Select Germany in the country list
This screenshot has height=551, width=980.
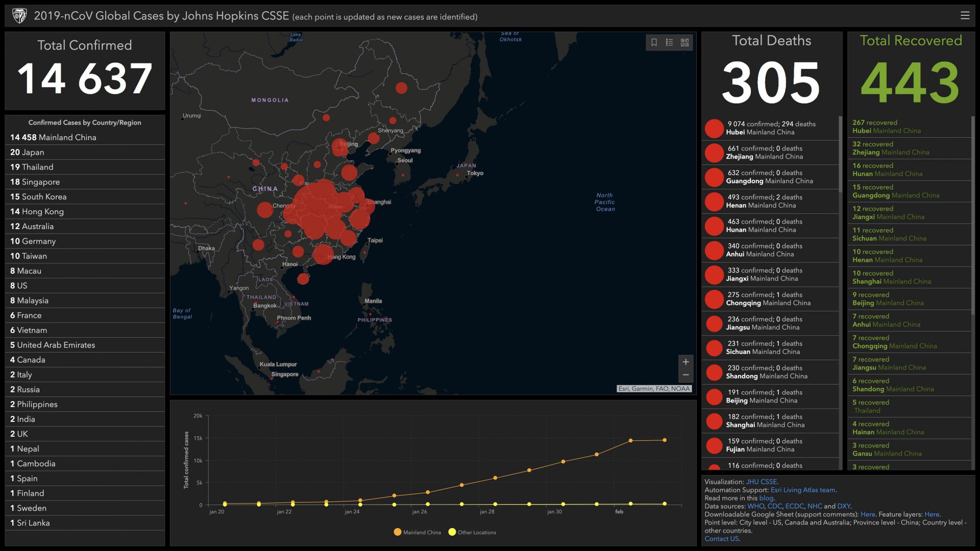point(85,241)
